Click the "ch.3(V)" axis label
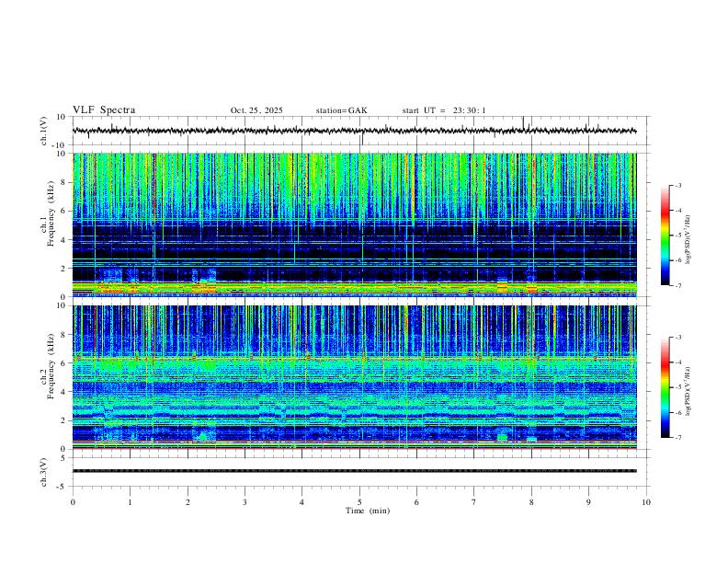Viewport: 728px width, 563px height. (x=44, y=472)
